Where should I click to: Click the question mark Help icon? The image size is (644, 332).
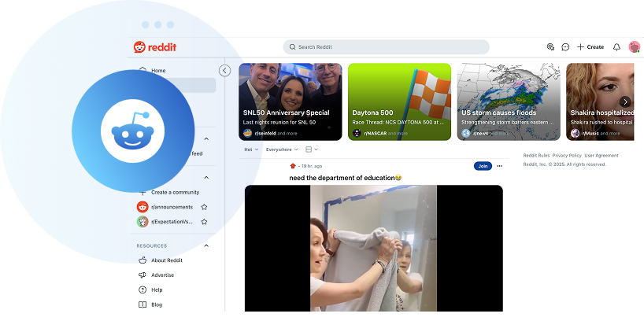click(x=142, y=290)
